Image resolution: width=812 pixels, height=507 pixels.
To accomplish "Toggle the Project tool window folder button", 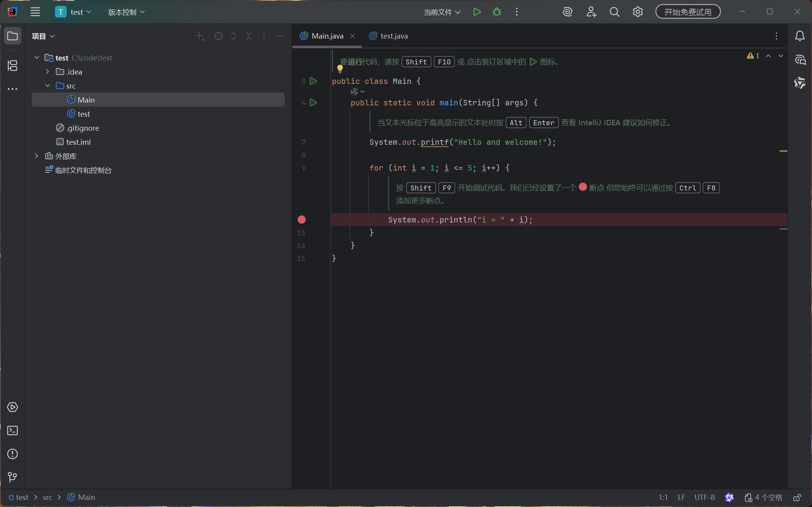I will (12, 36).
